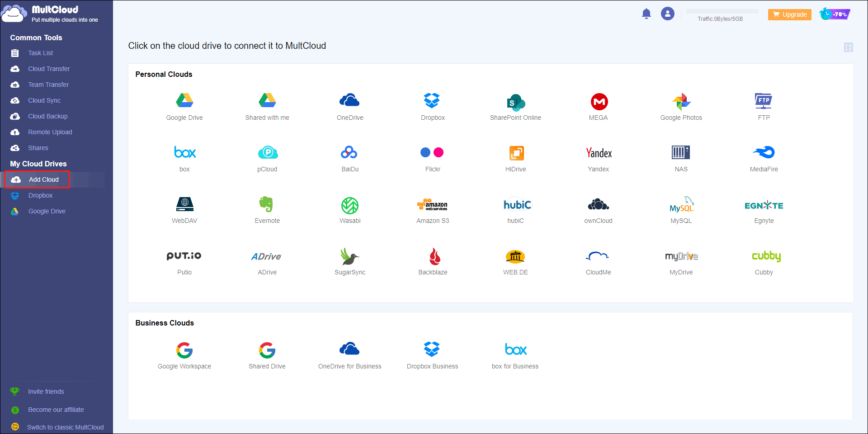Open the user account avatar
This screenshot has width=868, height=434.
click(668, 14)
